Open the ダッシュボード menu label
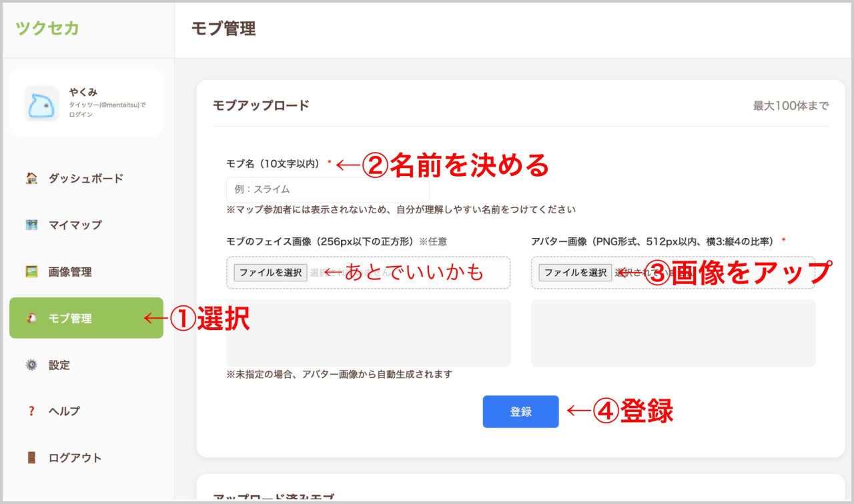Screen dimensions: 854x504 85,178
